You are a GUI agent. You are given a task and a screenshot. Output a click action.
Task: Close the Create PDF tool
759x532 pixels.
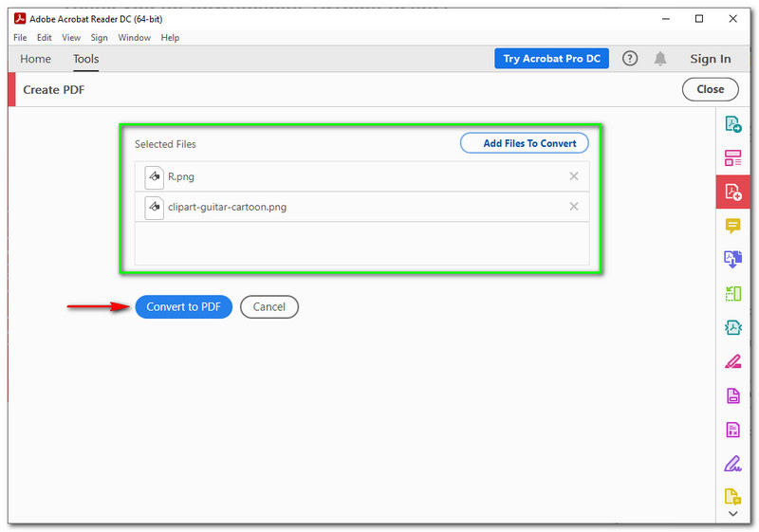710,89
